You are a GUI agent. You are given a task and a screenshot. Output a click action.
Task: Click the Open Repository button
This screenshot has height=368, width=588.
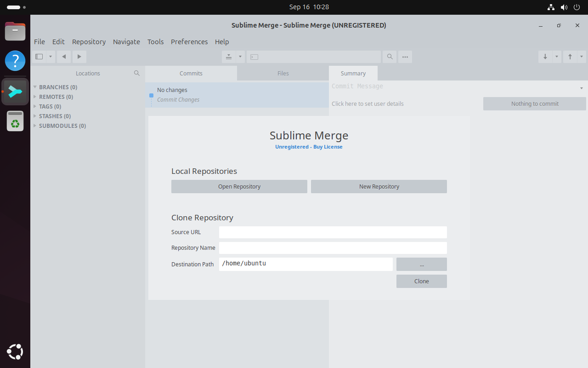(x=239, y=186)
